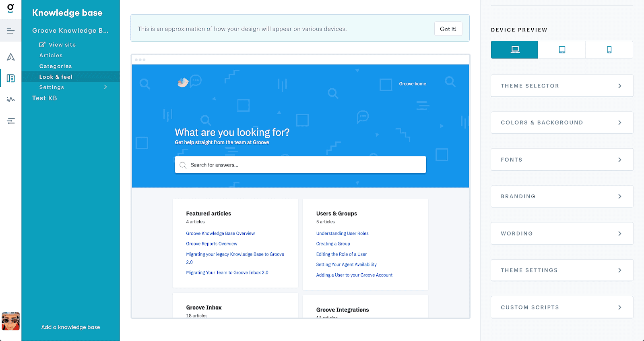Expand the Theme Selector panel

[562, 86]
